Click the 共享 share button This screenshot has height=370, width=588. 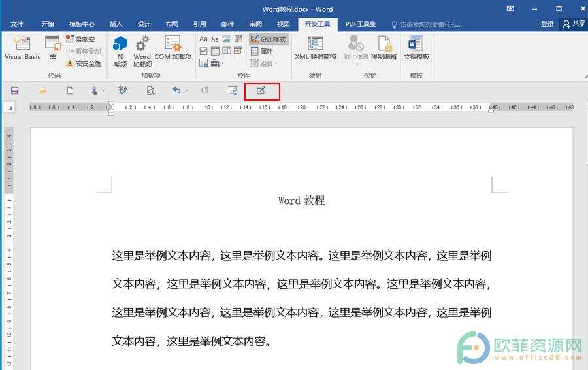(574, 24)
